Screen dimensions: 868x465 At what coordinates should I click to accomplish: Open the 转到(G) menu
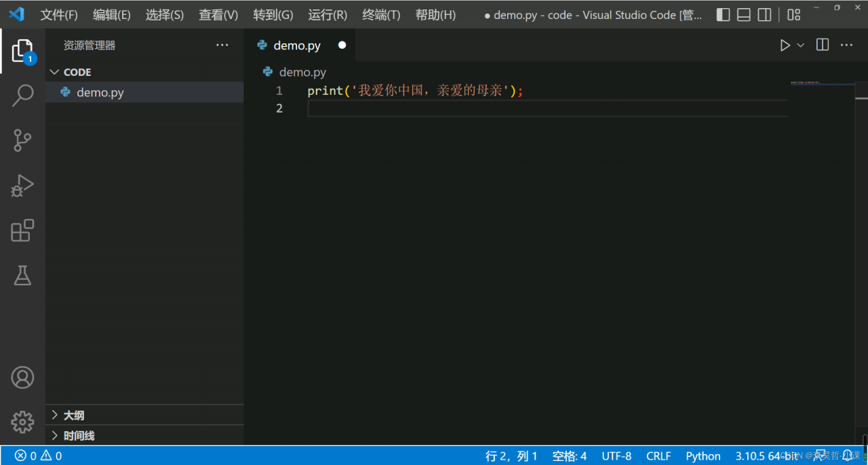273,15
